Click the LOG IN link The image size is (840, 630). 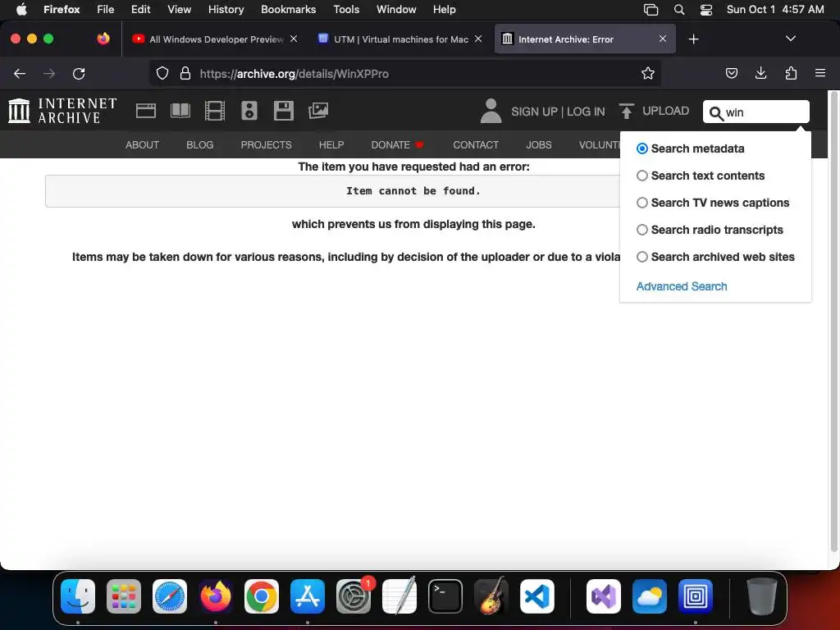[586, 112]
